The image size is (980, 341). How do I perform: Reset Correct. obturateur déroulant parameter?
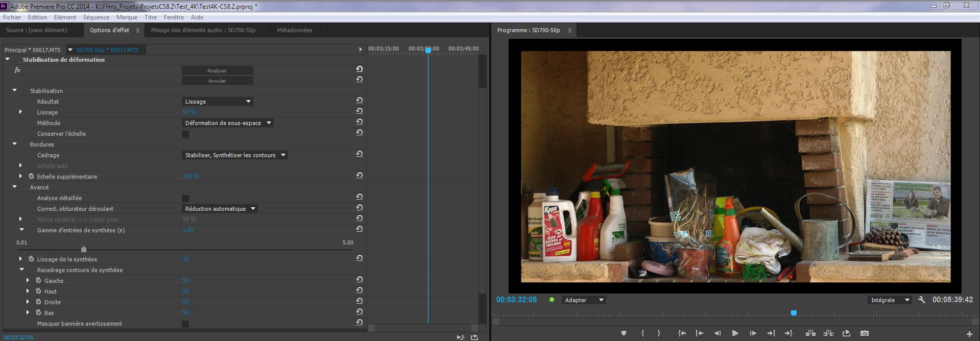[x=360, y=208]
